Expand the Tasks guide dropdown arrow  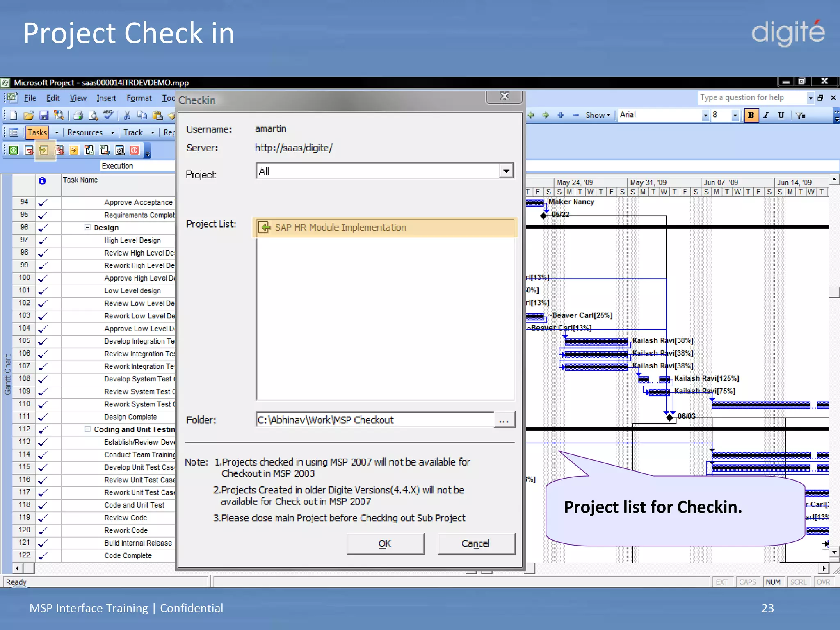(57, 132)
